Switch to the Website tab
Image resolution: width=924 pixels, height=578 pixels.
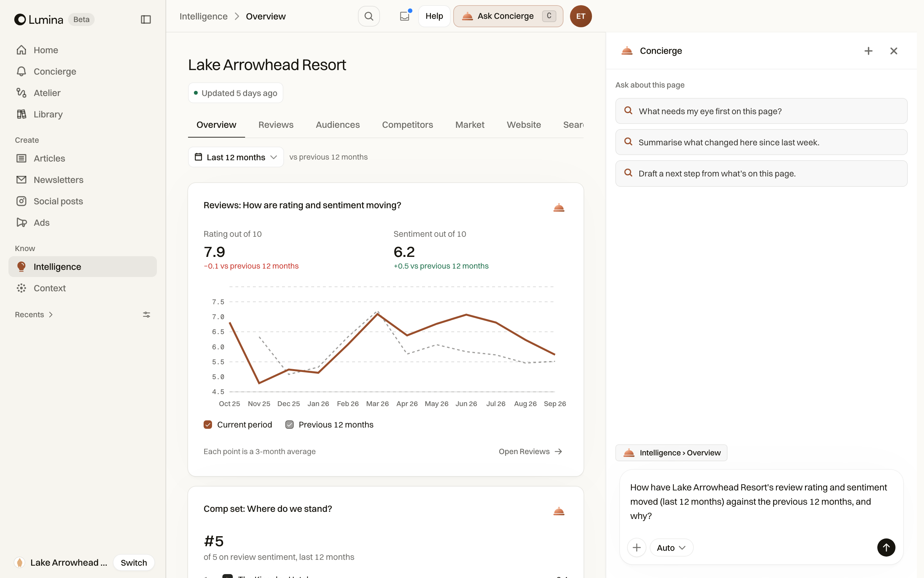(524, 125)
